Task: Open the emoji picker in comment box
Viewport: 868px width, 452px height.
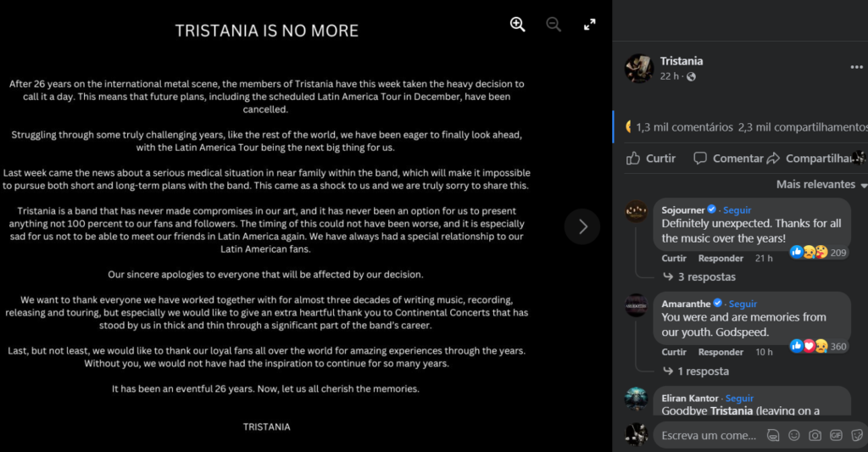Action: pyautogui.click(x=793, y=435)
